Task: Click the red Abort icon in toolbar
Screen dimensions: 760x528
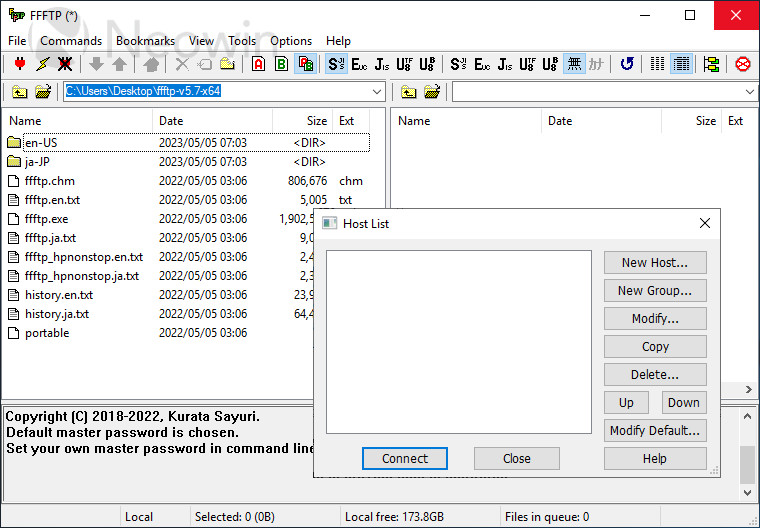Action: 743,64
